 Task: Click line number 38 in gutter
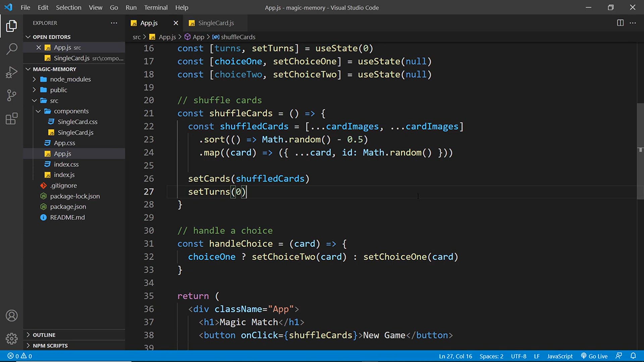pyautogui.click(x=149, y=335)
